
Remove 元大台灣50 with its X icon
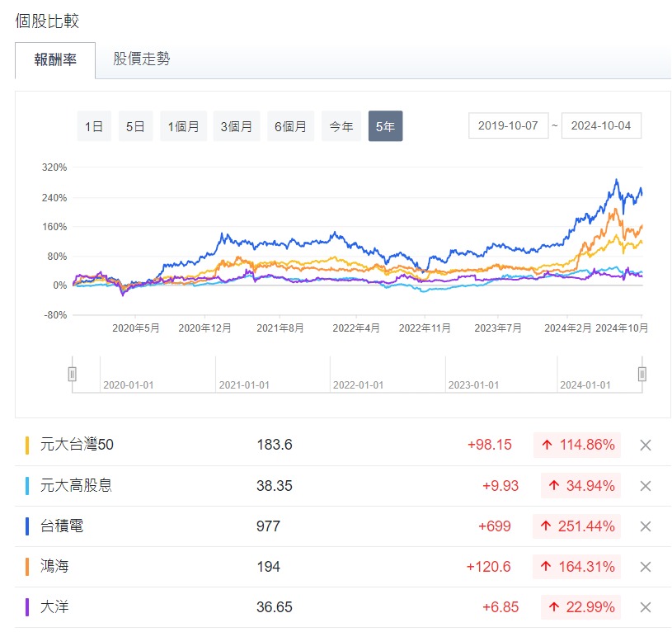pos(646,446)
